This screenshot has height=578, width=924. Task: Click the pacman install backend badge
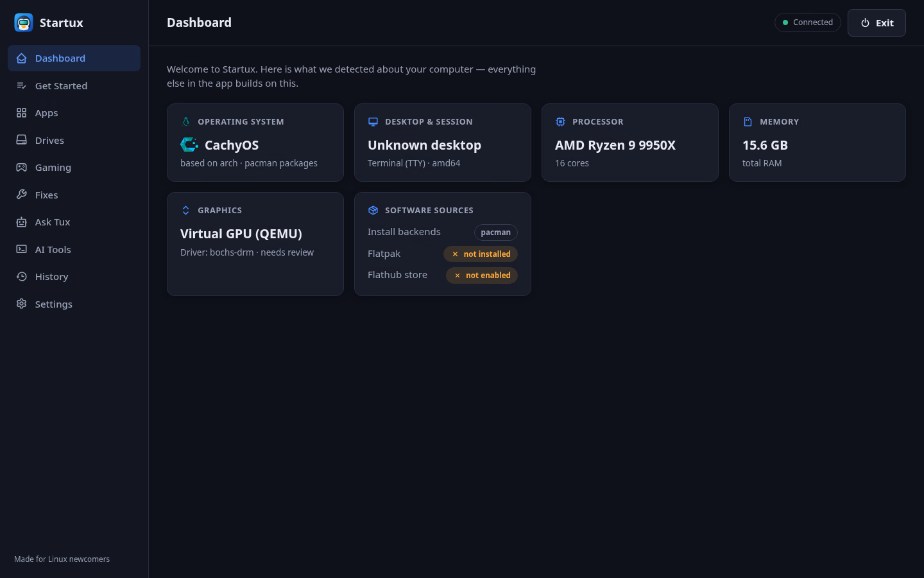click(x=496, y=232)
